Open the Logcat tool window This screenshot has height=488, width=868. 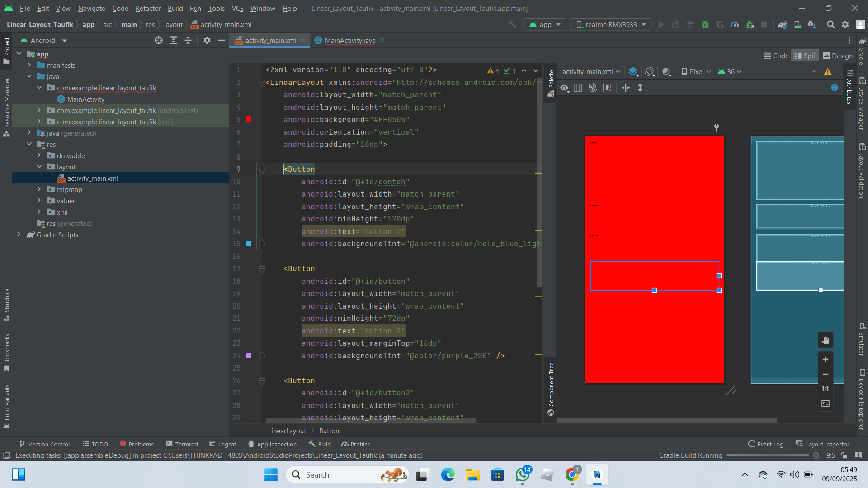[222, 444]
